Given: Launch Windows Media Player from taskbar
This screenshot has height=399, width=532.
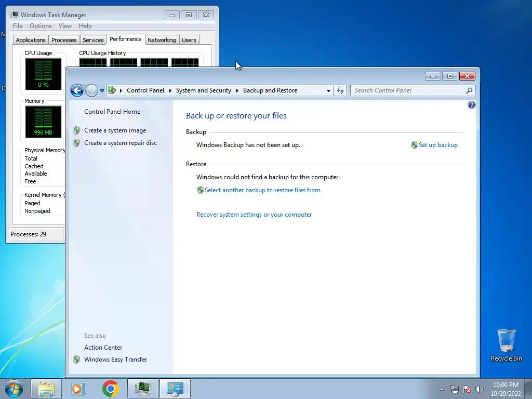Looking at the screenshot, I should click(x=78, y=389).
